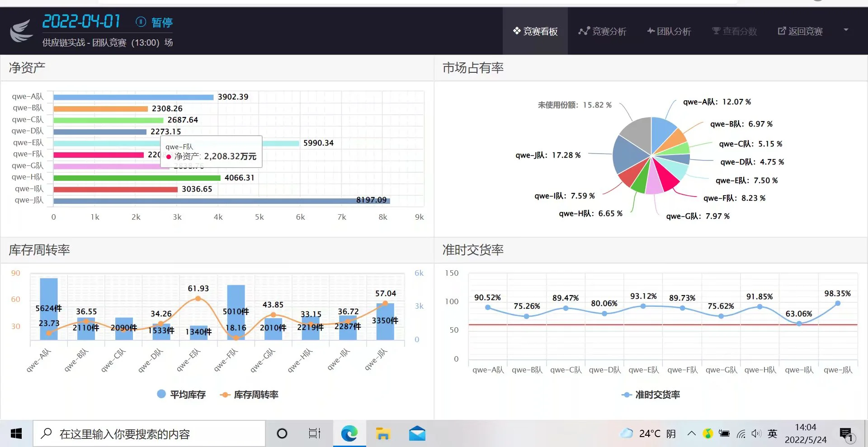Click the pause icon next to 2022-04-01
868x447 pixels.
(141, 22)
